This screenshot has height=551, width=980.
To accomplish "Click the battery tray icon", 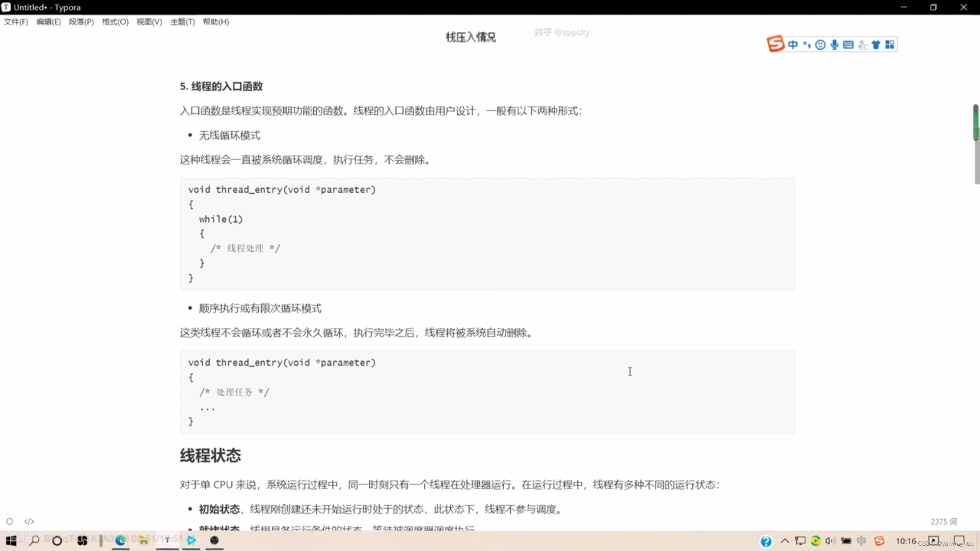I will click(846, 541).
